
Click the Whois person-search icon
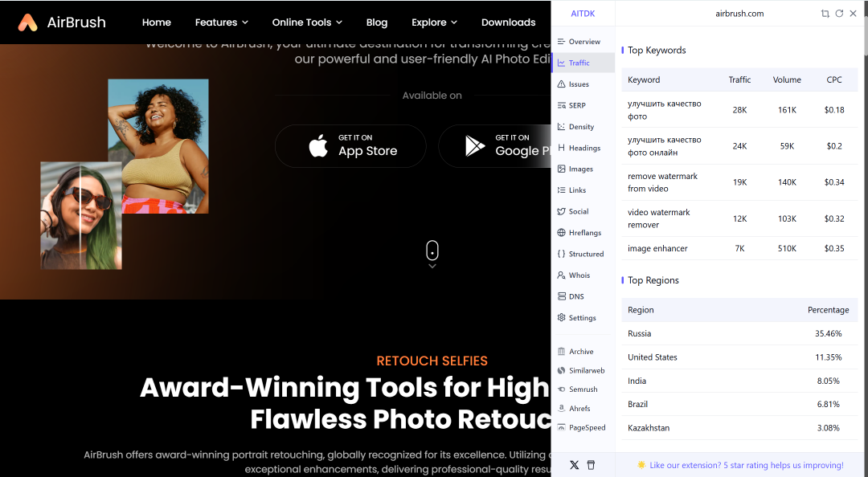[561, 275]
